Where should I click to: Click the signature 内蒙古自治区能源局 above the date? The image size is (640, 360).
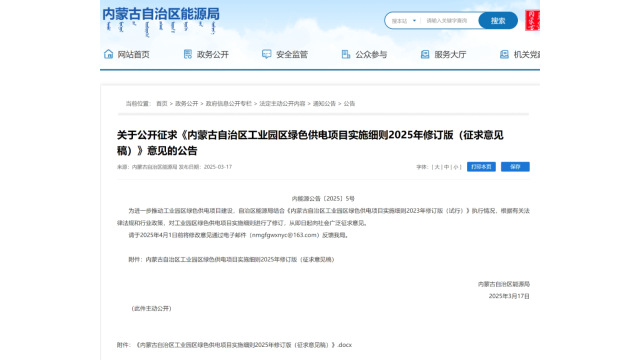pos(504,284)
